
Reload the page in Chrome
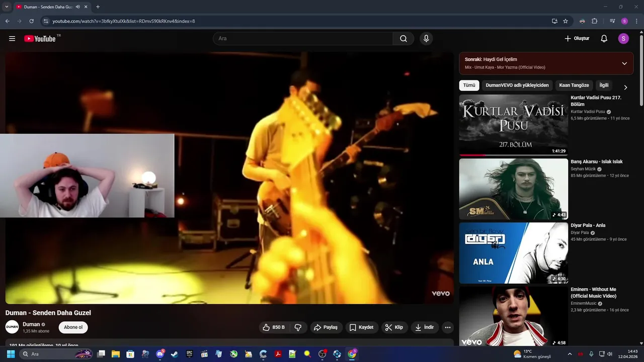pos(31,21)
